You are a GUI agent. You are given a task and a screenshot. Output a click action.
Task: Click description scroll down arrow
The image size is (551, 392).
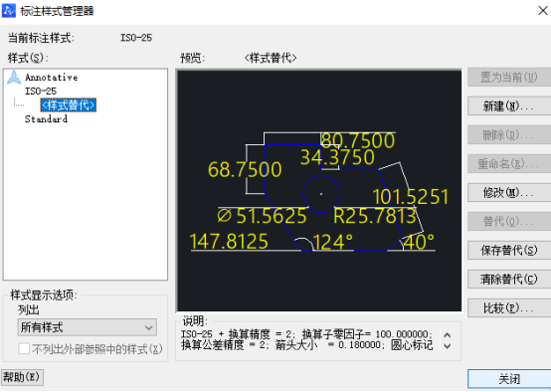(x=448, y=346)
